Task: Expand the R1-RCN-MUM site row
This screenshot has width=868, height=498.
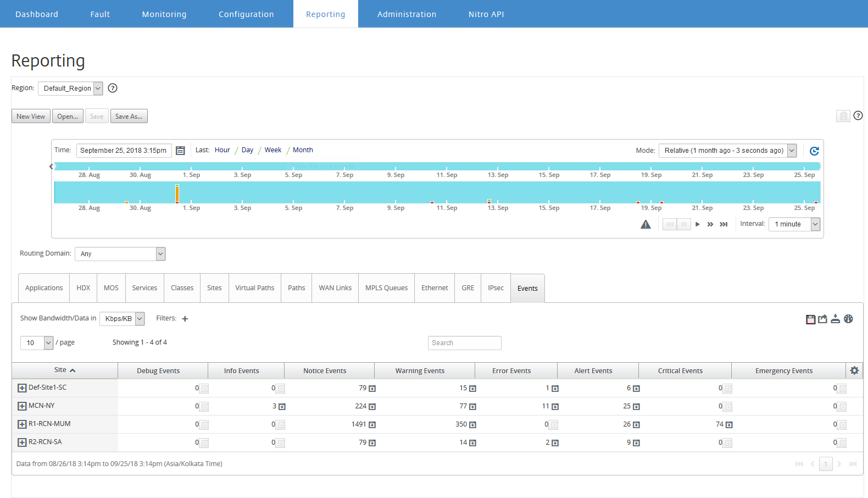Action: pos(22,424)
